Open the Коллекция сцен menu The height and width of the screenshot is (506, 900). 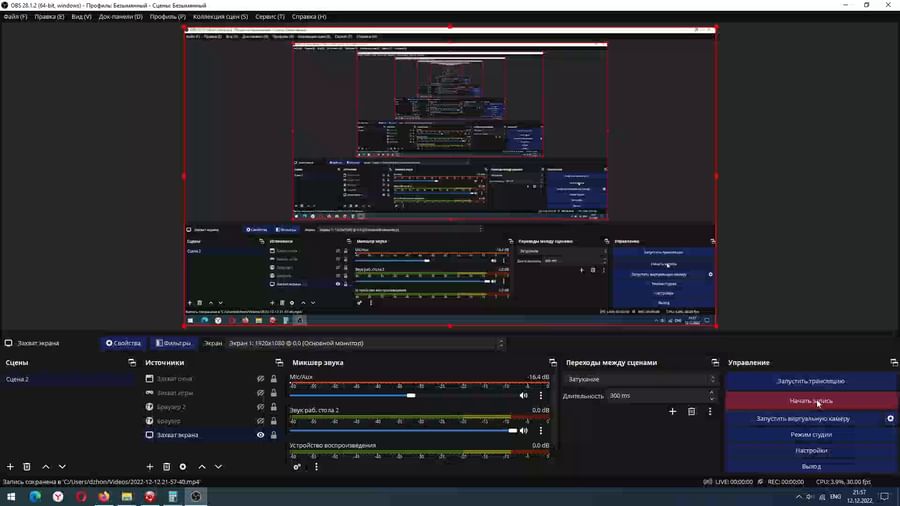220,17
